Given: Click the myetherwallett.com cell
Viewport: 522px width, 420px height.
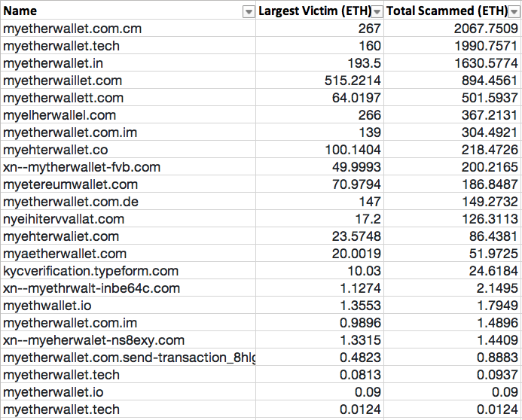Looking at the screenshot, I should 63,98.
